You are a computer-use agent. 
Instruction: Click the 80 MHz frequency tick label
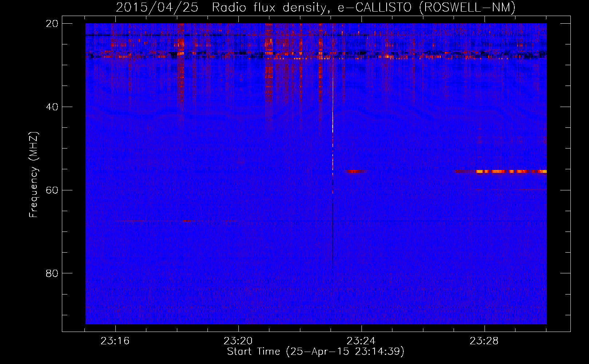pyautogui.click(x=52, y=273)
